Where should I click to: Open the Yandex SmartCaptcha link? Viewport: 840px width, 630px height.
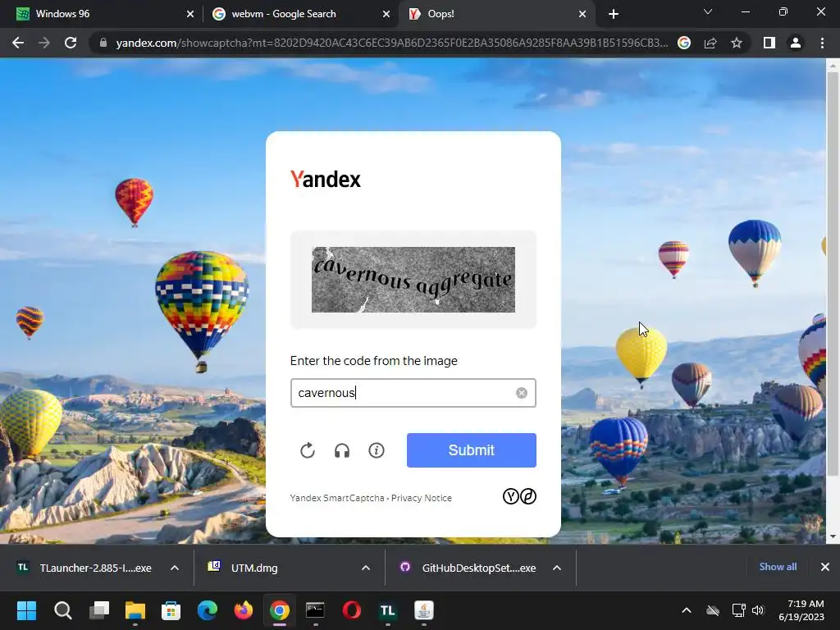pos(337,498)
